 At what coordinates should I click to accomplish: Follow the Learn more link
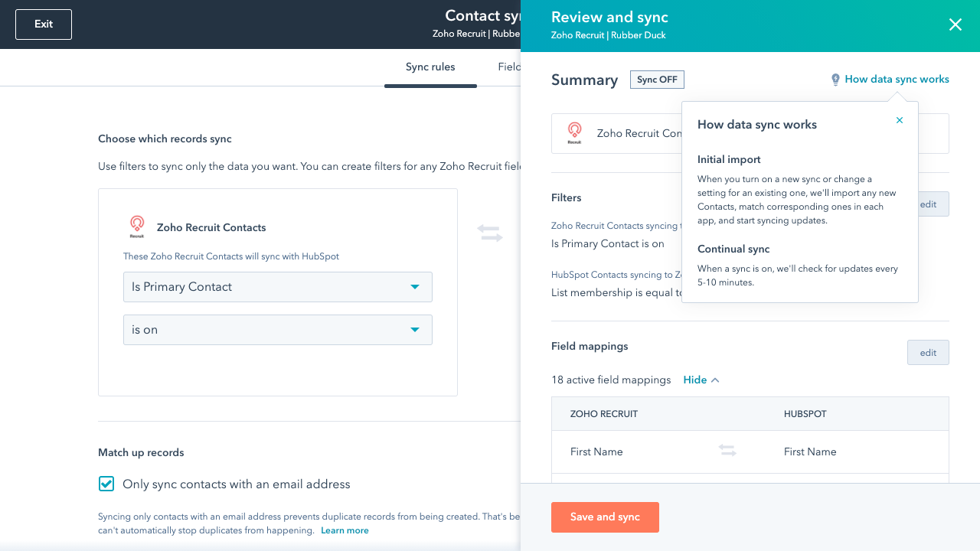[x=345, y=530]
